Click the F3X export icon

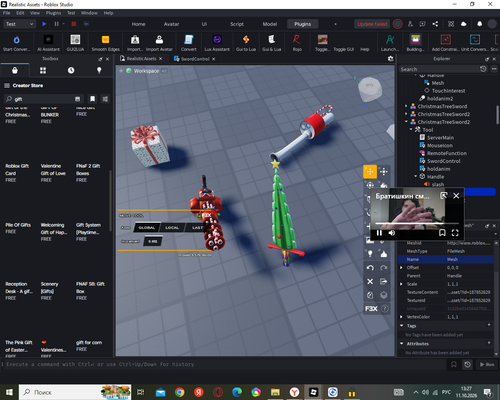384,282
